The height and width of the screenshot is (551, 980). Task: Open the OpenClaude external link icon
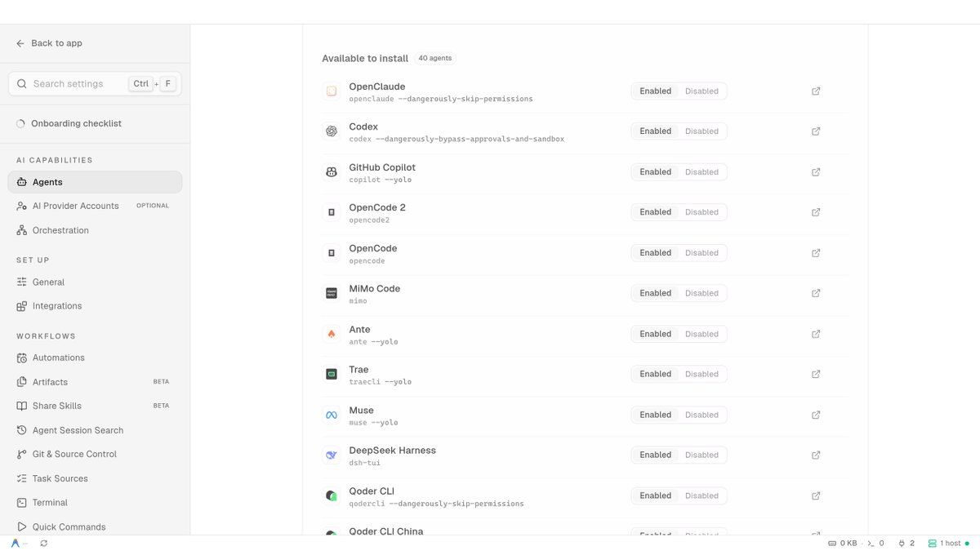pyautogui.click(x=816, y=91)
